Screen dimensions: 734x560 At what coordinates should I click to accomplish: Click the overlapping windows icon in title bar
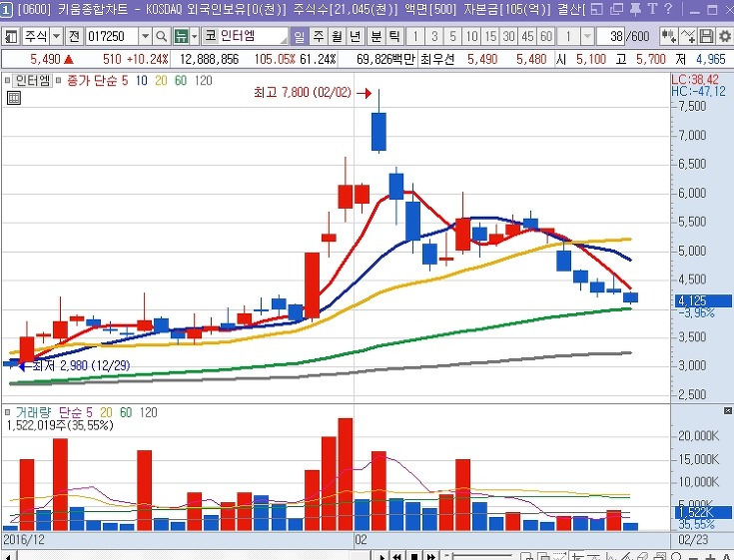coord(617,9)
